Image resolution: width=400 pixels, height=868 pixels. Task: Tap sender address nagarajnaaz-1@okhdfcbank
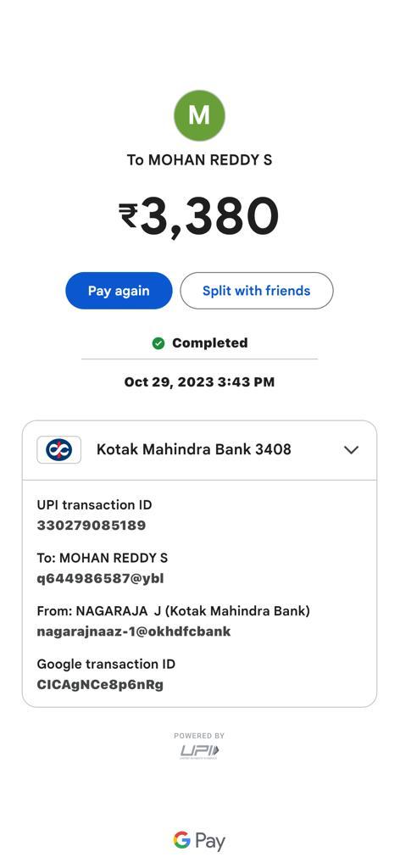tap(134, 632)
